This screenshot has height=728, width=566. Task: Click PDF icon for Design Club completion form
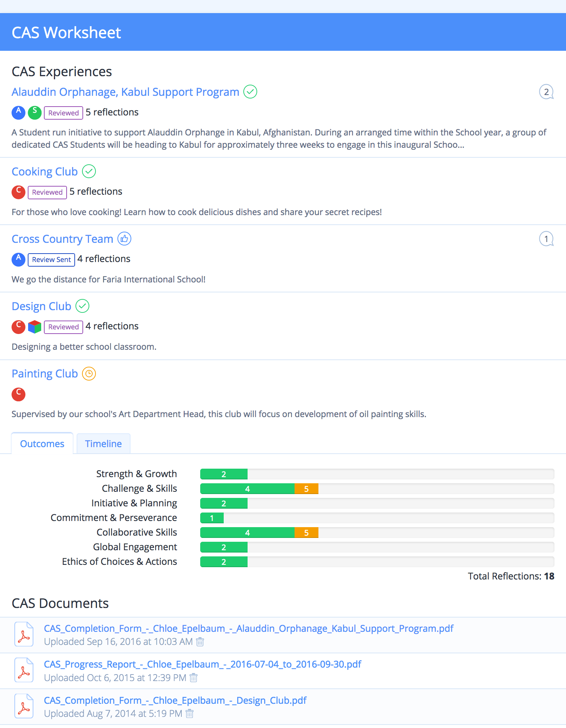tap(24, 706)
